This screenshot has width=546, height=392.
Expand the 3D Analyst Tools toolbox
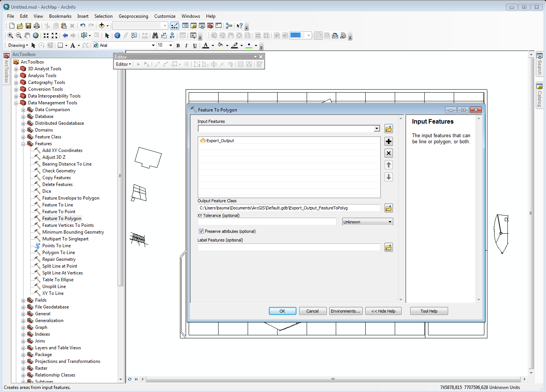click(16, 69)
